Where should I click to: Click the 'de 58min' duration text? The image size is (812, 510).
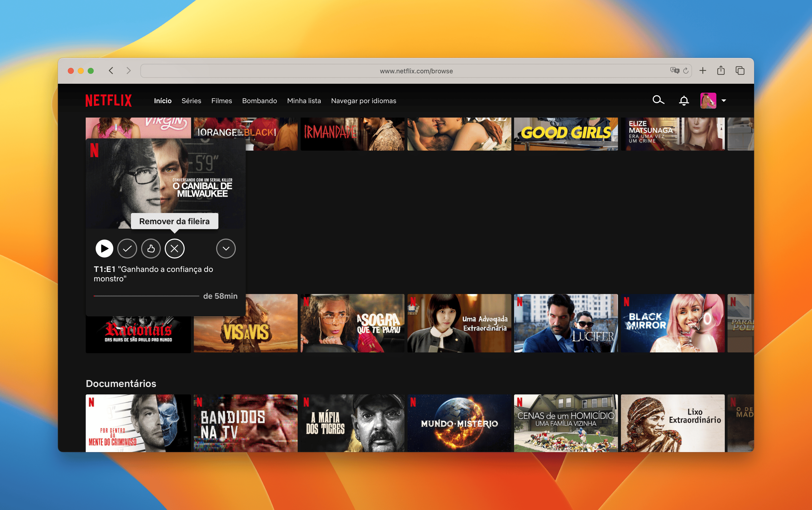click(x=220, y=296)
